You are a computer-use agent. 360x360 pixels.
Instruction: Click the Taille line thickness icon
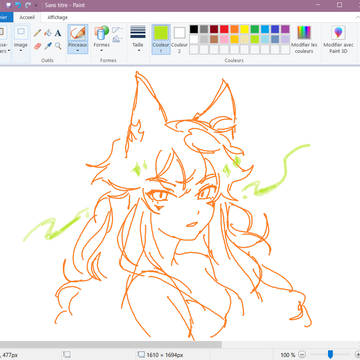tap(138, 32)
